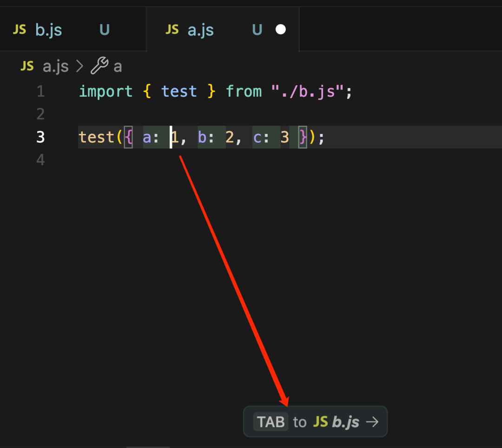Click the U git status on a.js tab
The height and width of the screenshot is (448, 502).
pos(257,30)
